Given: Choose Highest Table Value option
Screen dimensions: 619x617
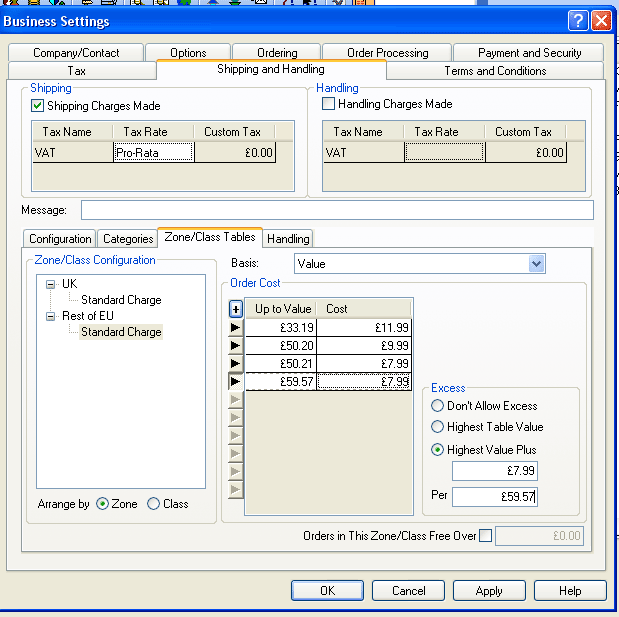Looking at the screenshot, I should click(x=438, y=427).
